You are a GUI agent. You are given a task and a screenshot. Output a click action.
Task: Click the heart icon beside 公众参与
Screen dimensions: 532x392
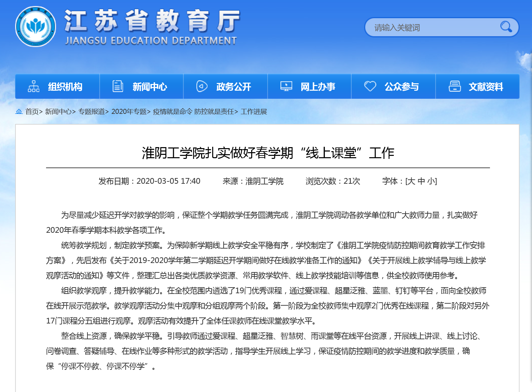370,86
